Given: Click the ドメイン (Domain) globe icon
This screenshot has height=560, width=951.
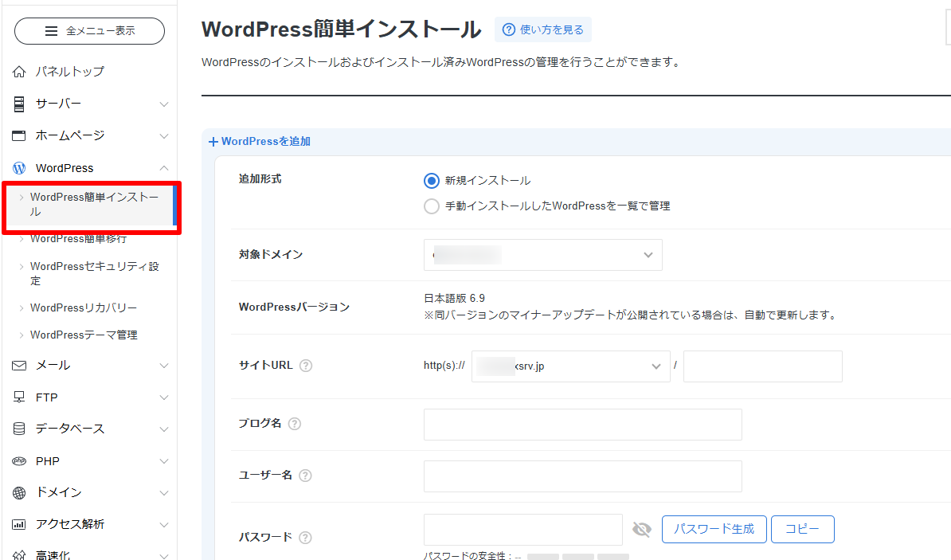Looking at the screenshot, I should point(18,492).
